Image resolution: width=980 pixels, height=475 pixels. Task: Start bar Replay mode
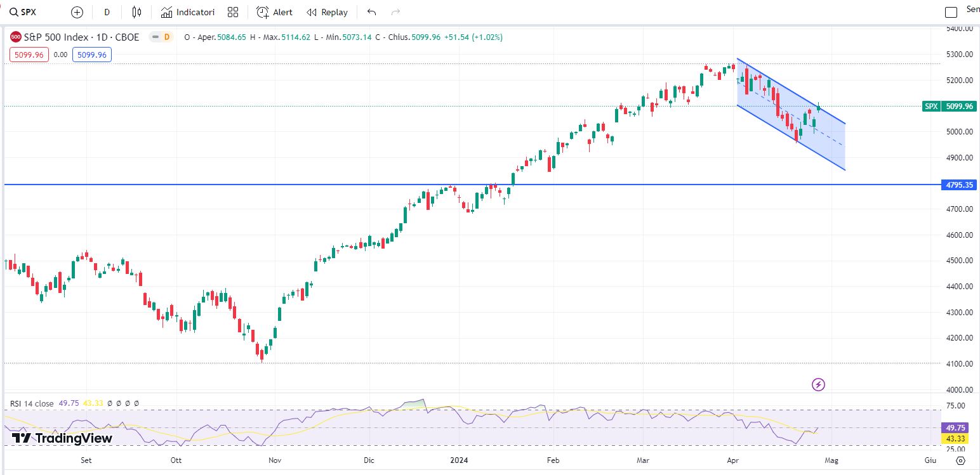[327, 12]
